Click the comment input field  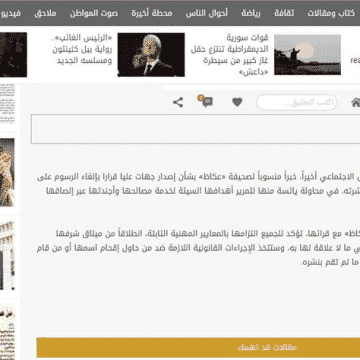click(x=297, y=103)
